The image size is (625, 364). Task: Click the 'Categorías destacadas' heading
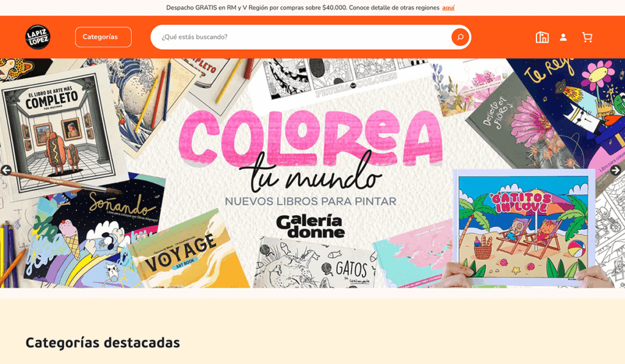click(x=103, y=343)
